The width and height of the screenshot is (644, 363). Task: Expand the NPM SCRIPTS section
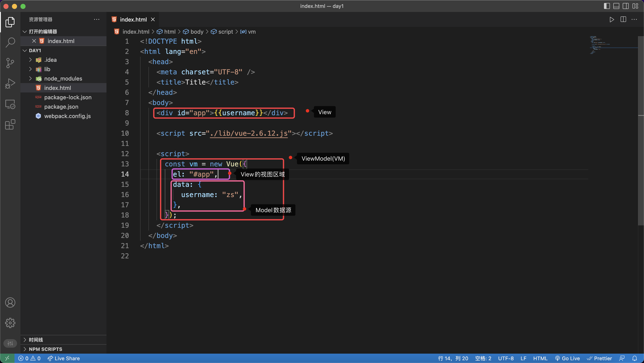[45, 349]
